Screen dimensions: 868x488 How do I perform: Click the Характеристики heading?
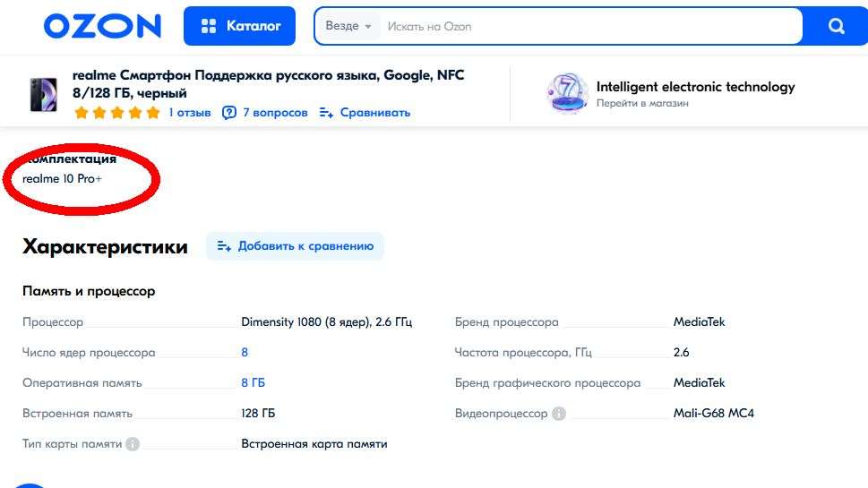[x=105, y=246]
